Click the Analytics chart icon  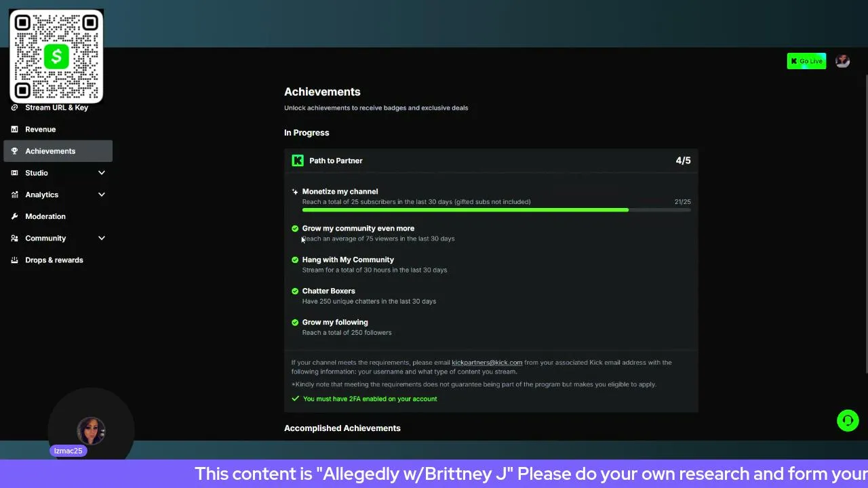[14, 195]
